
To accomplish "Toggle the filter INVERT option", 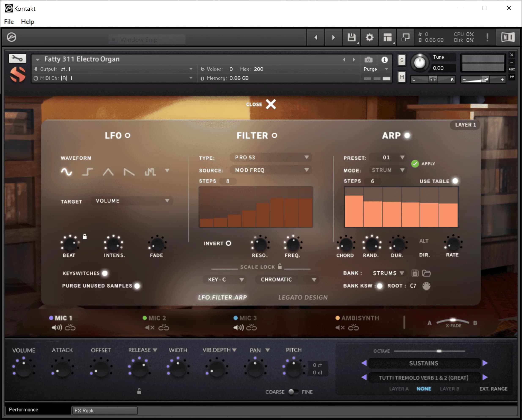I will coord(228,243).
